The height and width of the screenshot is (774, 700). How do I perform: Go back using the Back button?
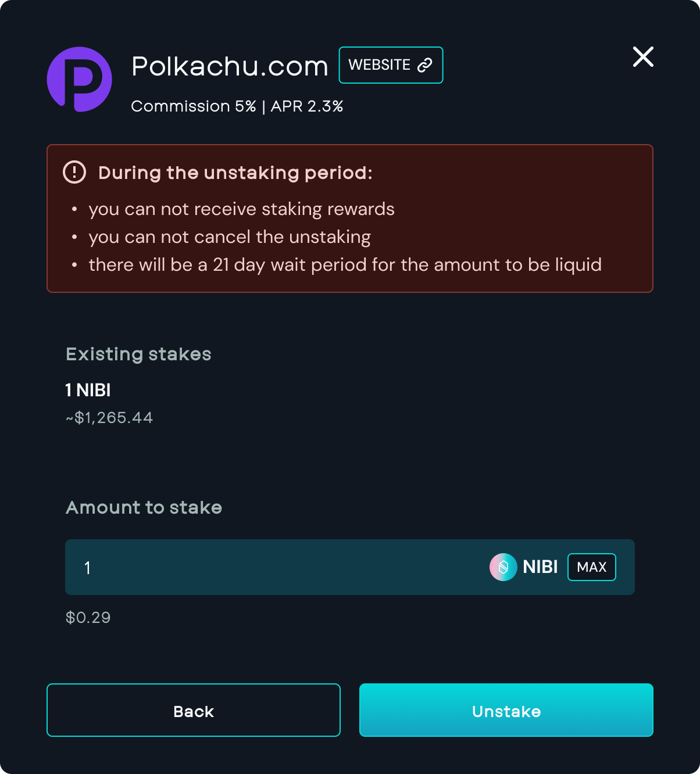(x=193, y=710)
